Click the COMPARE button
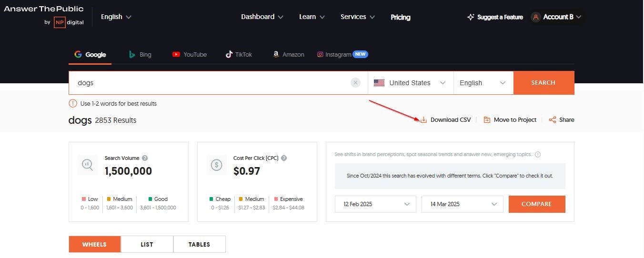The height and width of the screenshot is (258, 644). point(536,204)
